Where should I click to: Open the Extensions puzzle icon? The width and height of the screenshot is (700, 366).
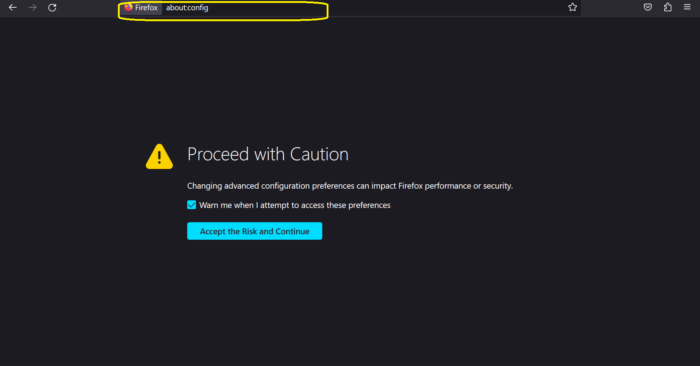tap(667, 7)
